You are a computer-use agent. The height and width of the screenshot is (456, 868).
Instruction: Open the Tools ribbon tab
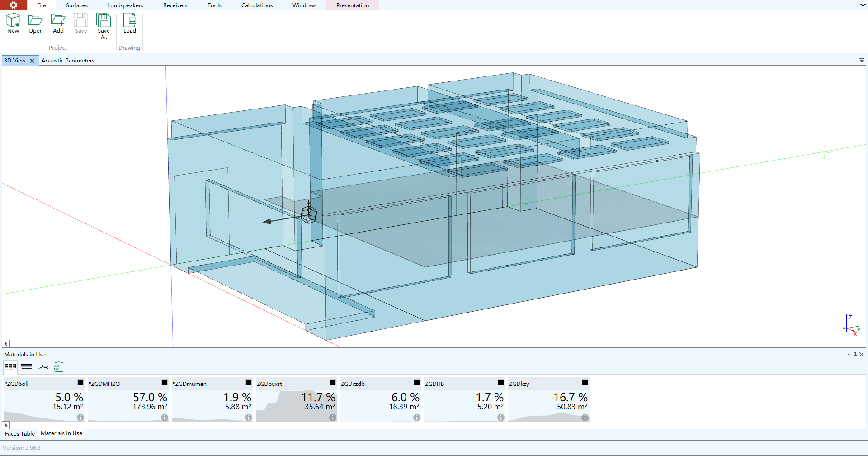214,5
